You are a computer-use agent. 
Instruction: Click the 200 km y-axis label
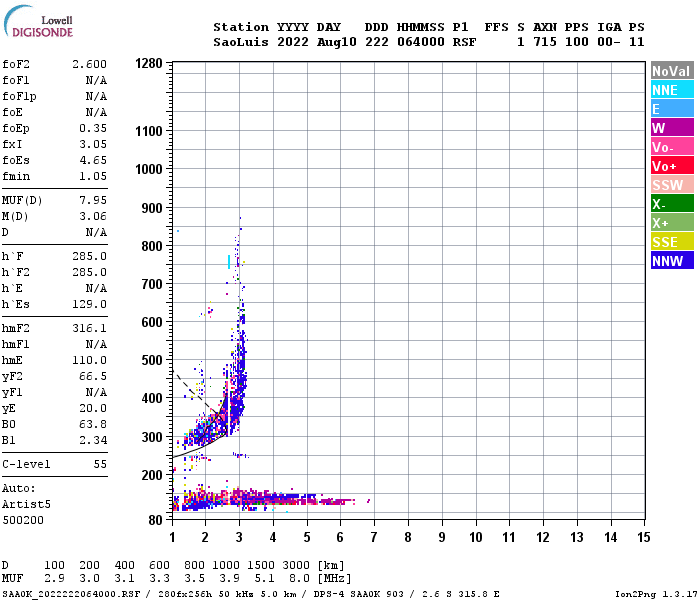click(x=152, y=475)
